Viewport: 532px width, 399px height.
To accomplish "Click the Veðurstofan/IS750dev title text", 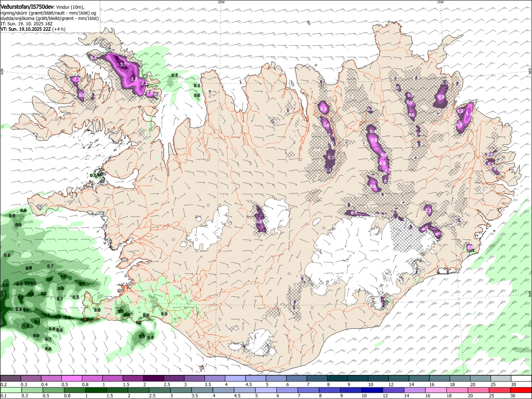I will tap(27, 6).
